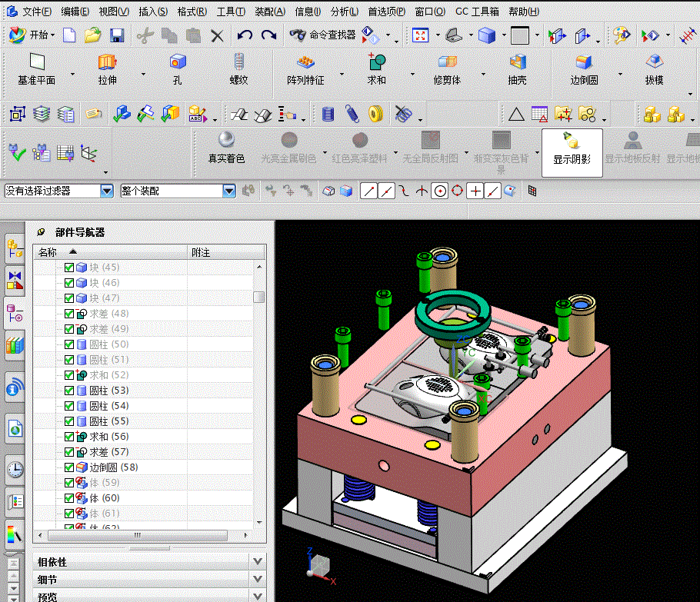Open dropdown arrow next to 基准平面
This screenshot has height=602, width=700.
tap(73, 74)
